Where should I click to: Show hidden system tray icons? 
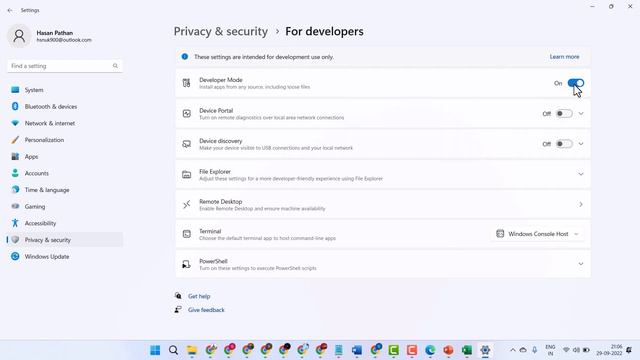click(513, 350)
